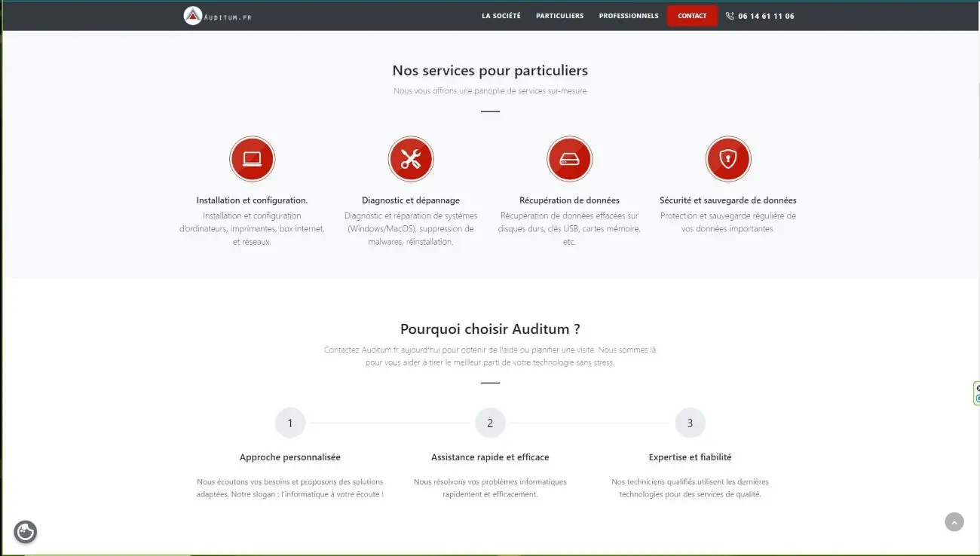Click the description Protection et sauvegarde régulière
Screen dimensions: 980x556
(728, 222)
